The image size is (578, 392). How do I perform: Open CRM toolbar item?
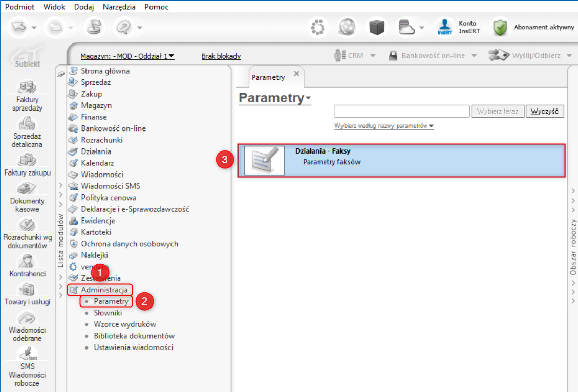(349, 56)
